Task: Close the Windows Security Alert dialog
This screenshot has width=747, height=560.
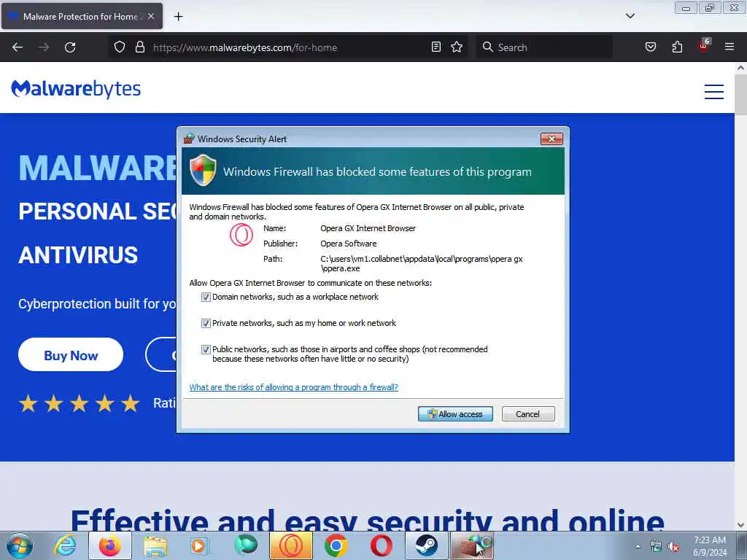Action: pyautogui.click(x=551, y=139)
